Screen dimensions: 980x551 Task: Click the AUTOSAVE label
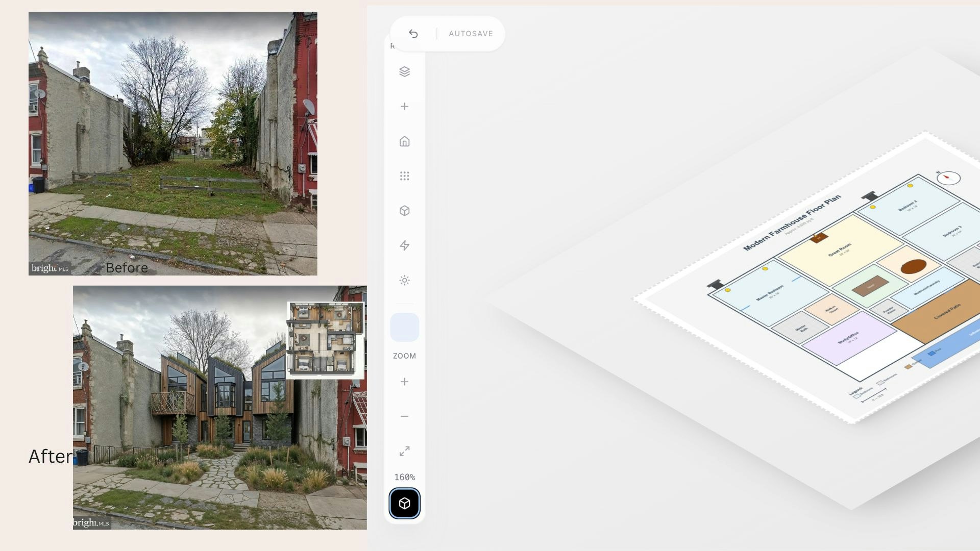[x=471, y=33]
